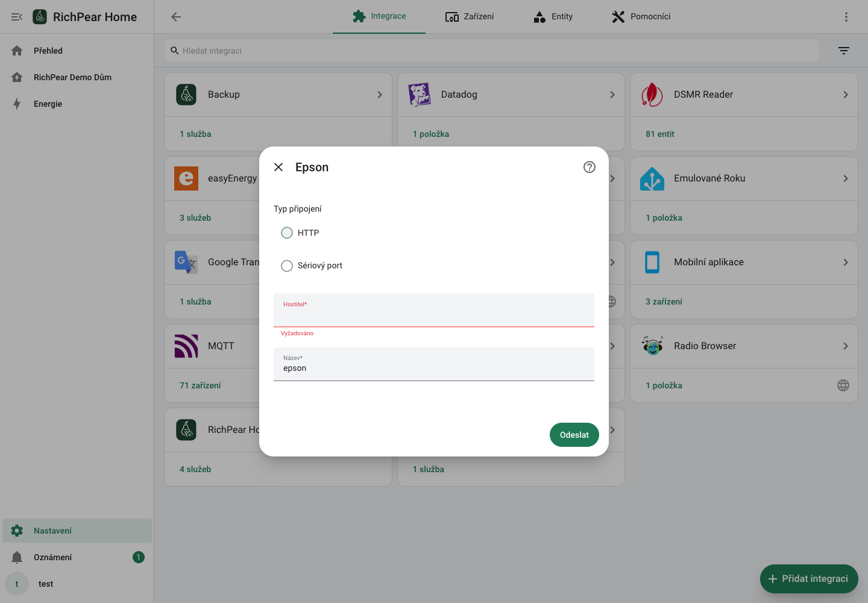Click the Oznámení bell icon
Image resolution: width=868 pixels, height=603 pixels.
coord(17,557)
